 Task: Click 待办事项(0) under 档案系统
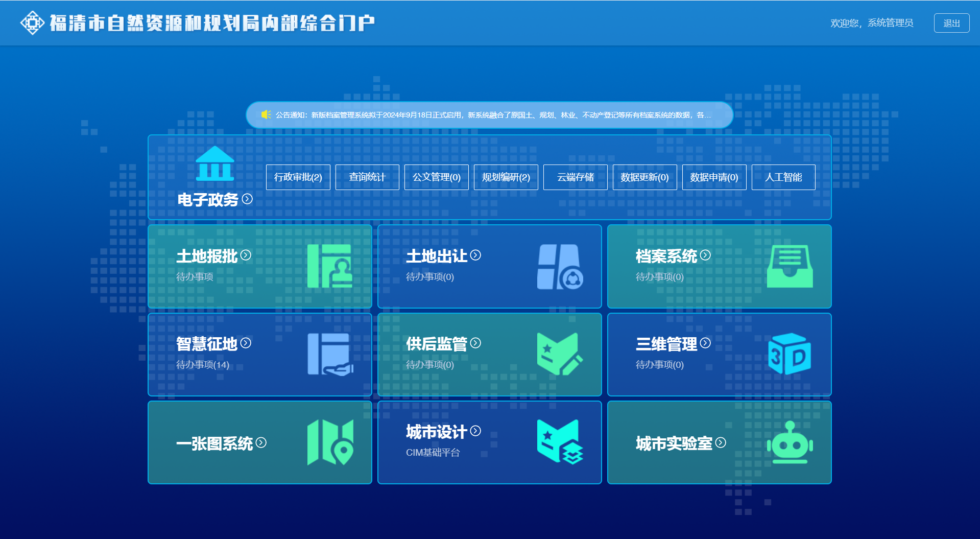(x=660, y=277)
